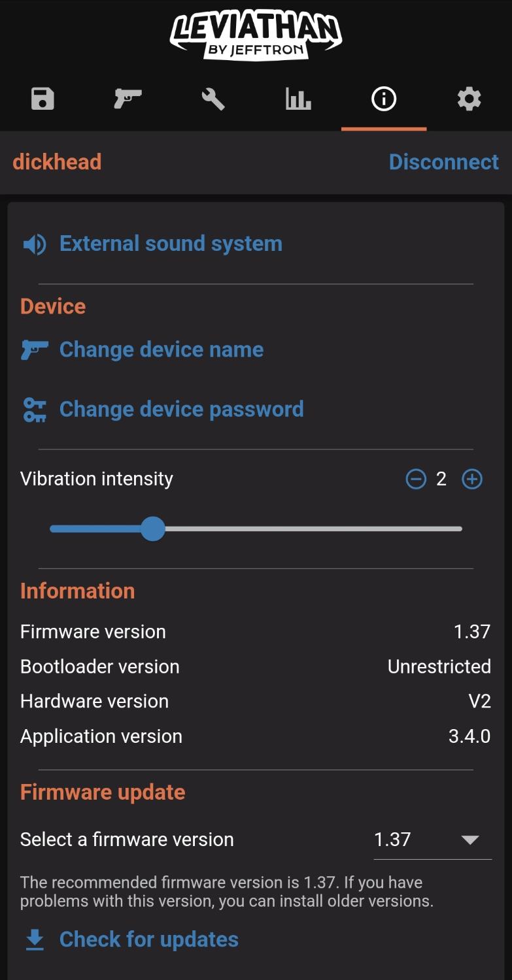Increase vibration intensity with plus button
This screenshot has width=512, height=980.
(472, 480)
